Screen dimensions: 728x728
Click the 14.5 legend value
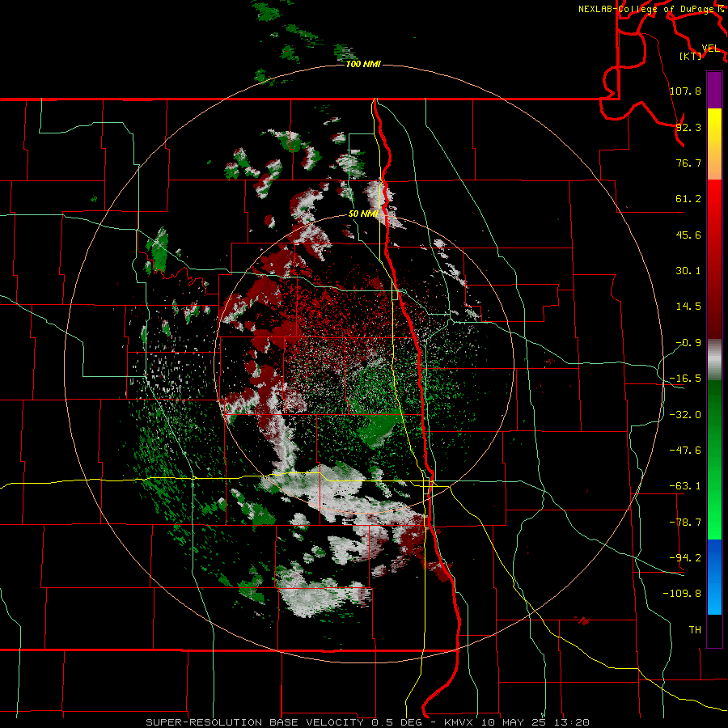[x=688, y=307]
